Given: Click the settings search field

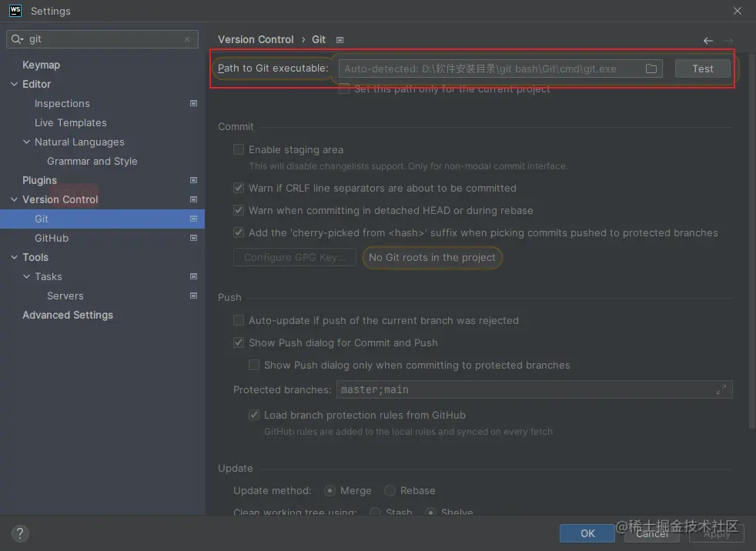Looking at the screenshot, I should [102, 39].
